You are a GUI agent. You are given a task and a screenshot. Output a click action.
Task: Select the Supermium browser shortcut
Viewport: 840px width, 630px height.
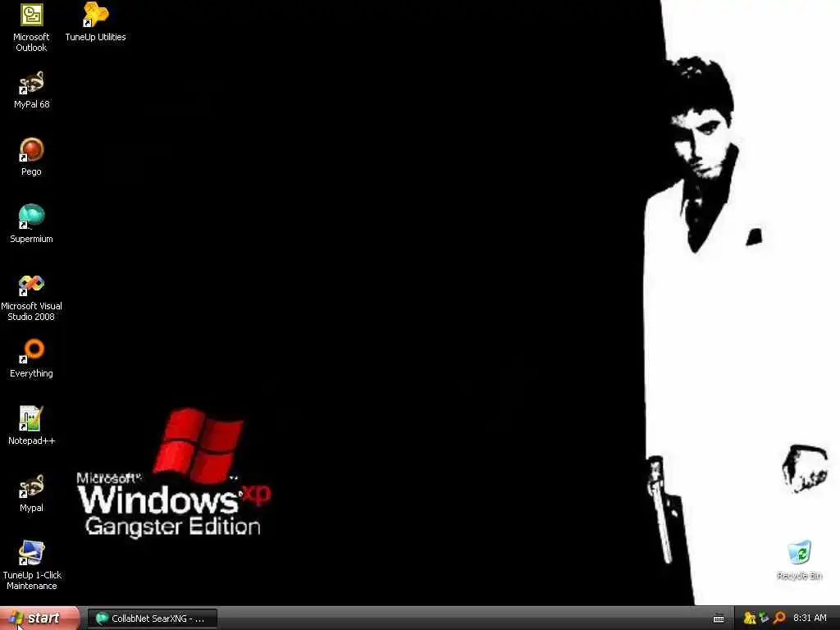[x=31, y=224]
